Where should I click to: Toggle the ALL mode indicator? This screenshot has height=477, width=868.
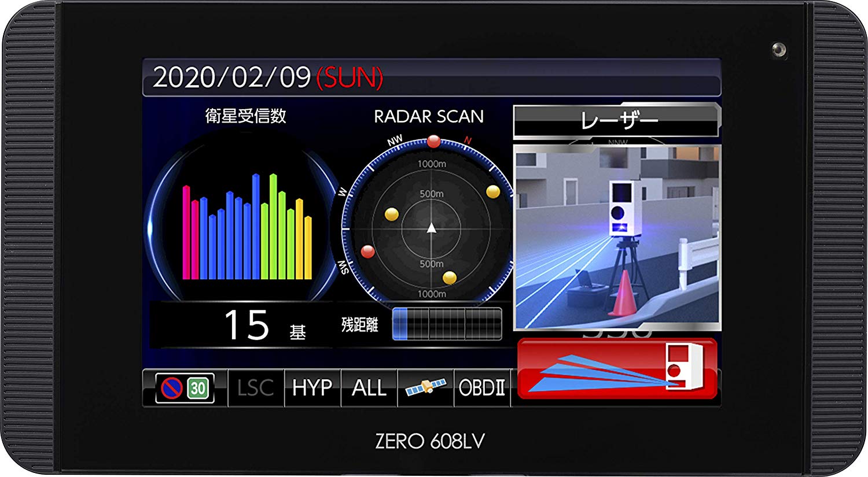point(369,388)
